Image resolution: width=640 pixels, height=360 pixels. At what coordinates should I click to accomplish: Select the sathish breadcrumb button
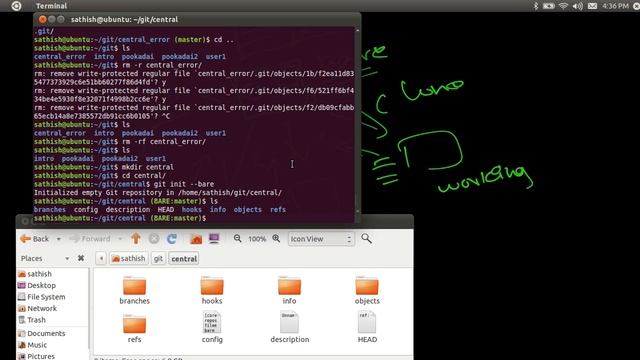pos(129,258)
